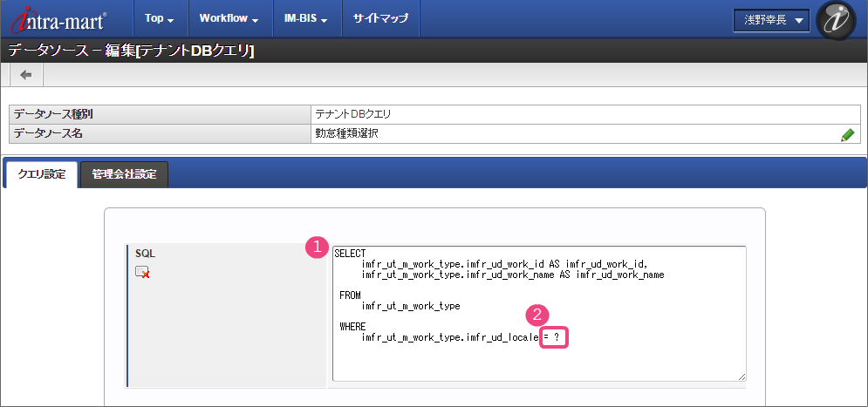Image resolution: width=868 pixels, height=407 pixels.
Task: Click the round i emblem icon
Action: point(836,20)
